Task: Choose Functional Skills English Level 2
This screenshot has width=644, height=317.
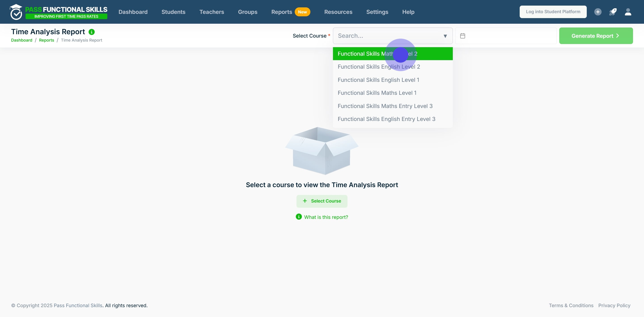Action: pyautogui.click(x=379, y=67)
